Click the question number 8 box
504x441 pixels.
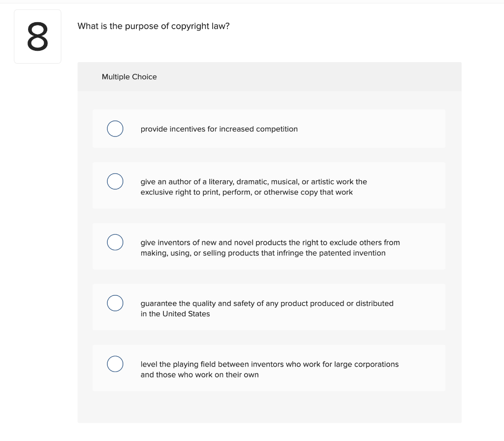(x=37, y=36)
